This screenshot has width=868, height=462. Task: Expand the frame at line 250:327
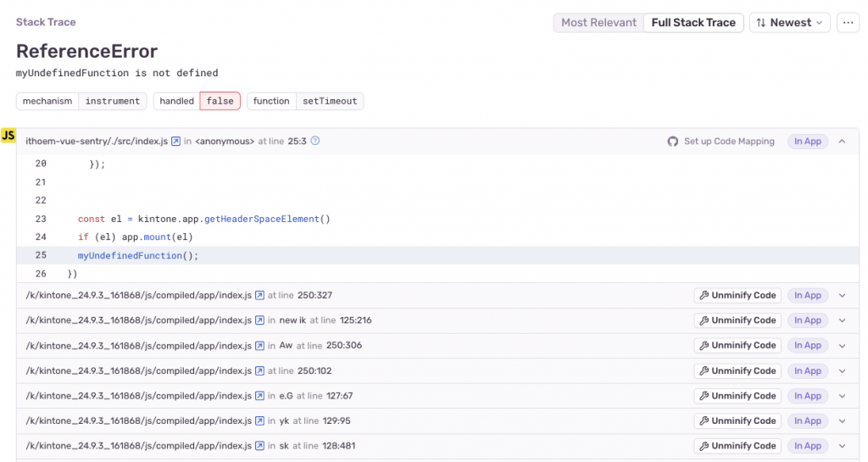pyautogui.click(x=842, y=296)
